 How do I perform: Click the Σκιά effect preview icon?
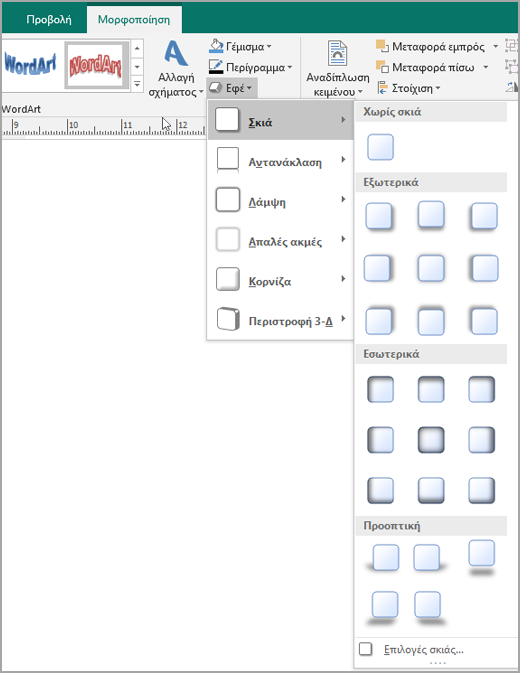pos(227,119)
